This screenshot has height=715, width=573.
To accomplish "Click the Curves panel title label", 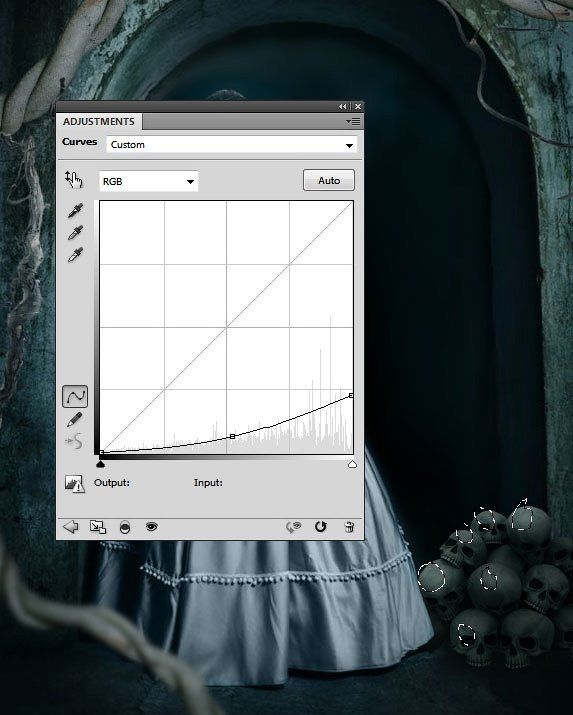I will (80, 142).
